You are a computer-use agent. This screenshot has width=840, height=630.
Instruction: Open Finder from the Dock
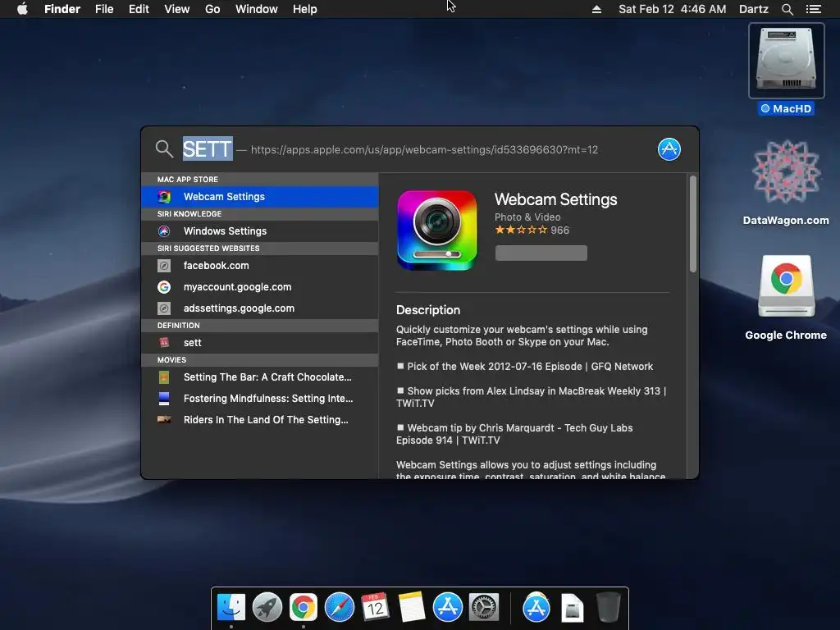[231, 608]
